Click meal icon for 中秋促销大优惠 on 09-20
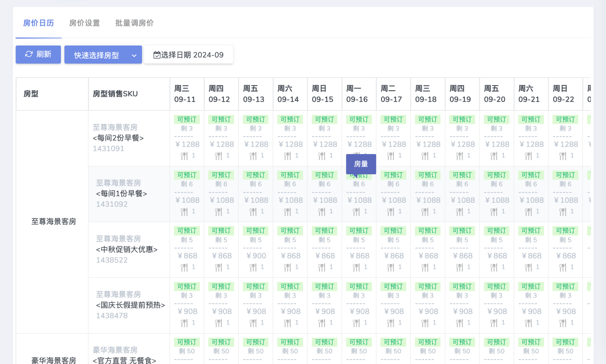The image size is (606, 364). click(494, 267)
